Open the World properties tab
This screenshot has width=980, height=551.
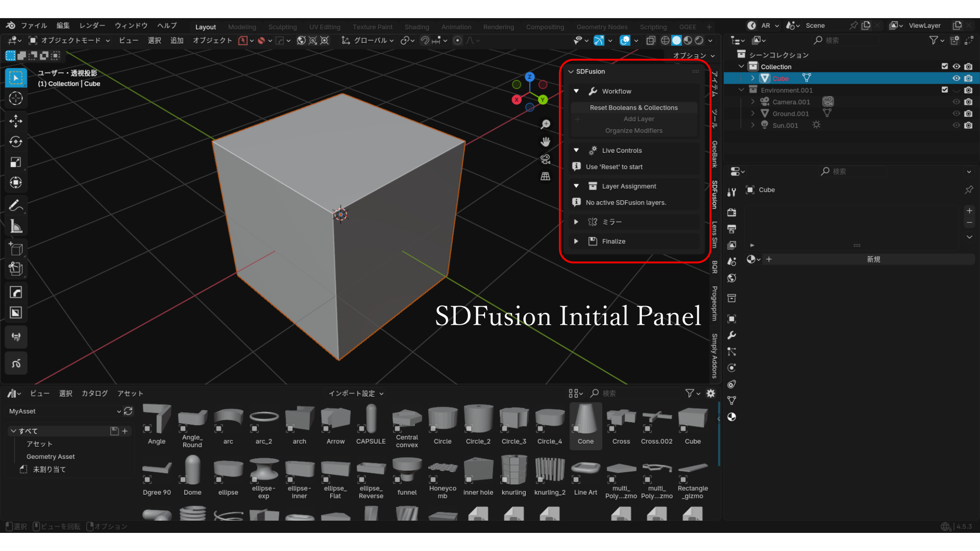[x=732, y=278]
